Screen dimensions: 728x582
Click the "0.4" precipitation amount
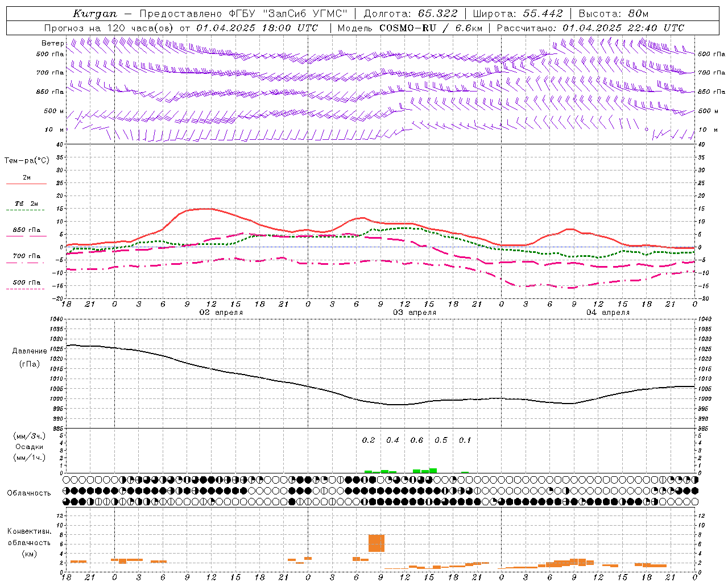coord(392,440)
